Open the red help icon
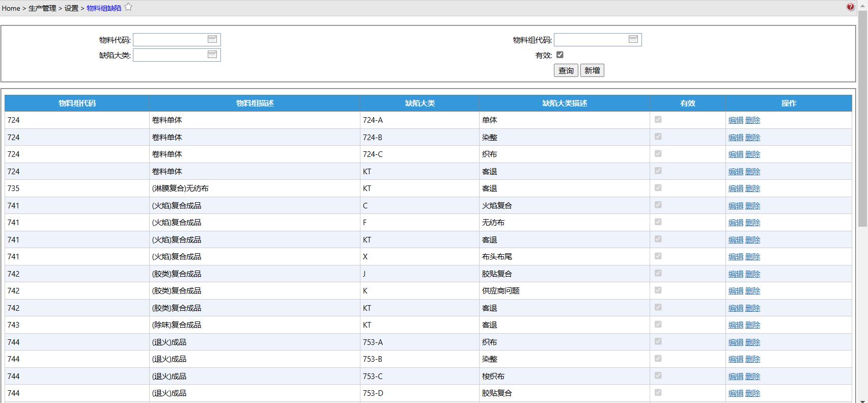The width and height of the screenshot is (868, 403). pyautogui.click(x=850, y=7)
